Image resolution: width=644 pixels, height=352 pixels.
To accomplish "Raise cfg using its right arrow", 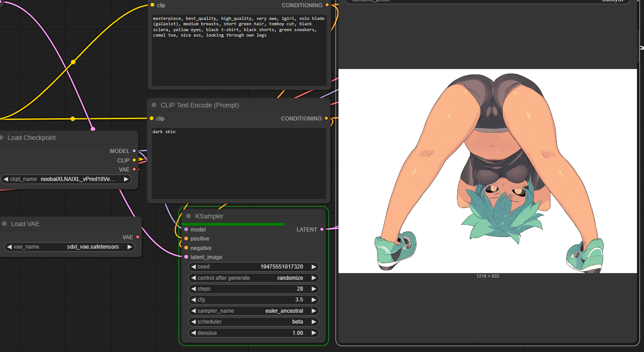I will [x=314, y=300].
